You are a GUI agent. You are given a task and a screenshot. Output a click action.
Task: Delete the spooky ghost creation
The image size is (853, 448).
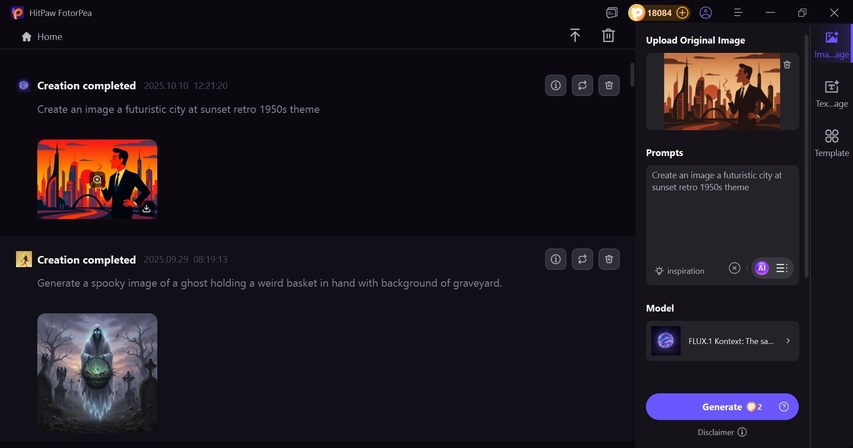pos(608,260)
